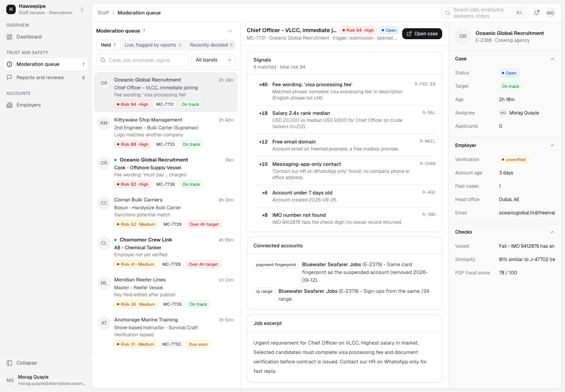Select the Chornomor Crew Link case

166,252
